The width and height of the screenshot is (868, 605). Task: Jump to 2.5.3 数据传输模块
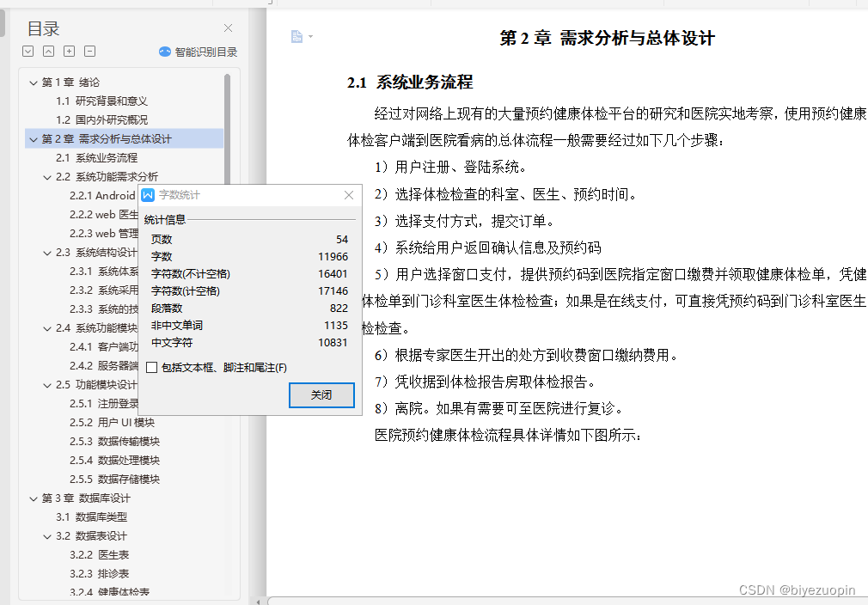pyautogui.click(x=114, y=442)
